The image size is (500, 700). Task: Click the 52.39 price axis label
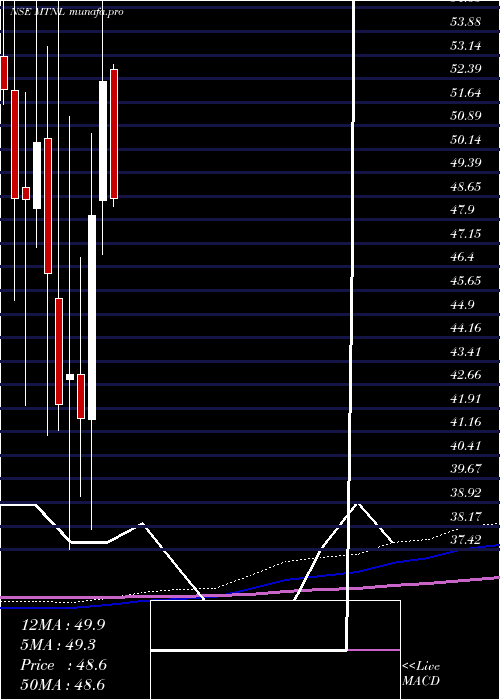(x=466, y=69)
